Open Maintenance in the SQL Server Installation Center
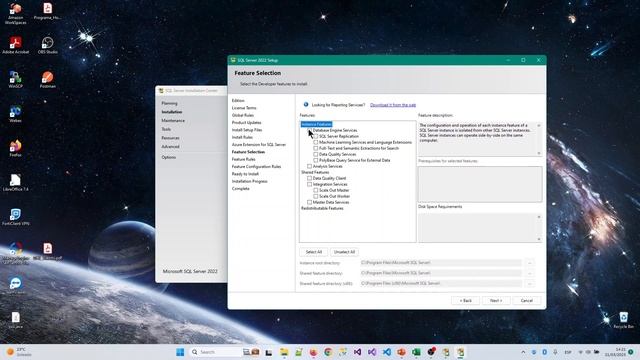 (173, 120)
